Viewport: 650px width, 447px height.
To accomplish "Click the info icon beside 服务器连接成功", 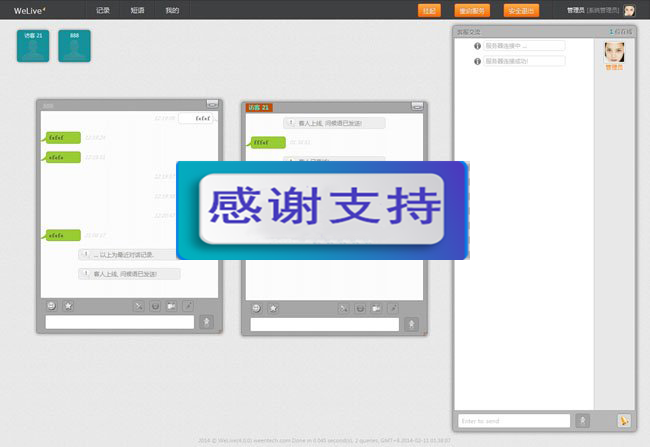I will 478,61.
